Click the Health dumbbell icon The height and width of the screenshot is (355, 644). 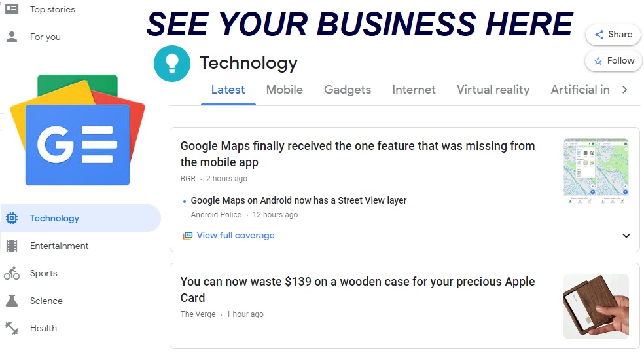[12, 328]
